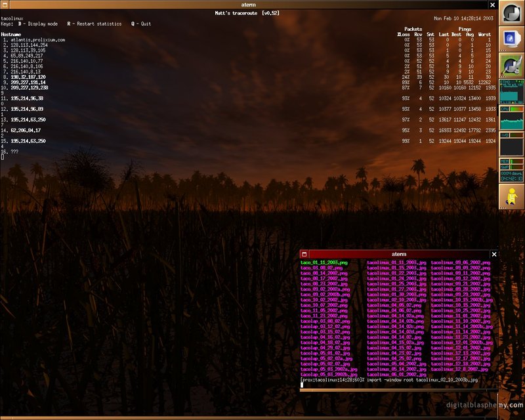Viewport: 525px width, 420px height.
Task: Click the red aterm title bar
Action: pos(399,254)
